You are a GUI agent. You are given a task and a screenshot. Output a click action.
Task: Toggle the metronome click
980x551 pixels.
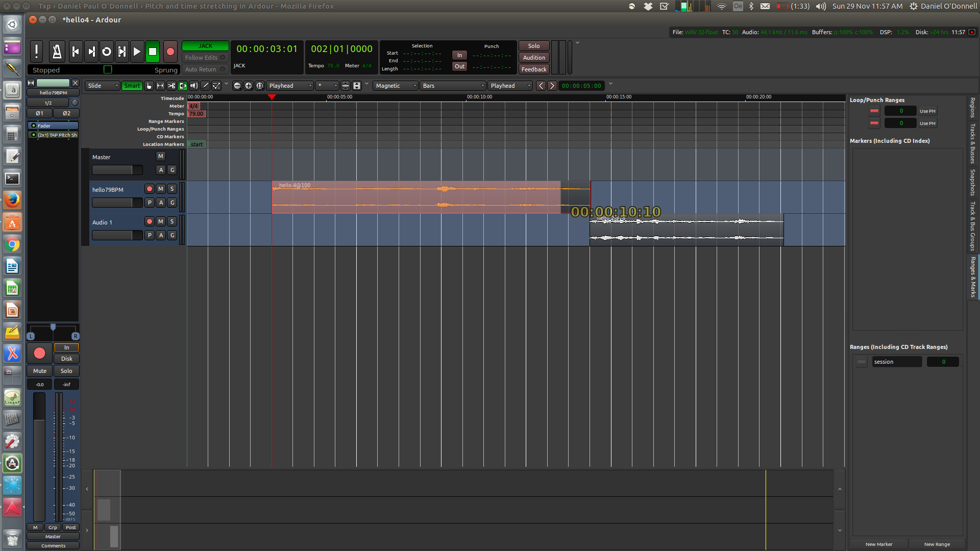click(x=57, y=51)
